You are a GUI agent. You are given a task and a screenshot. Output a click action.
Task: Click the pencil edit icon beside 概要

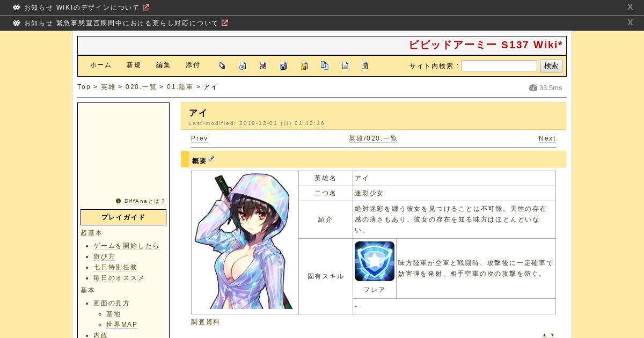tap(212, 158)
